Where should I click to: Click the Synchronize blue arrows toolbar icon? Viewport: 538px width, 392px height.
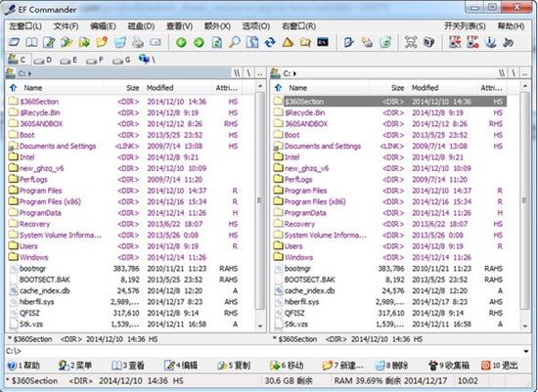(270, 42)
